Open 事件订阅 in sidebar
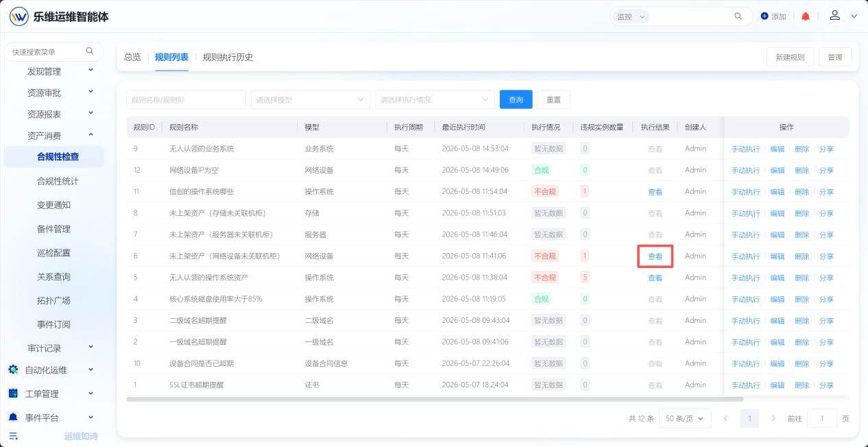 point(53,324)
